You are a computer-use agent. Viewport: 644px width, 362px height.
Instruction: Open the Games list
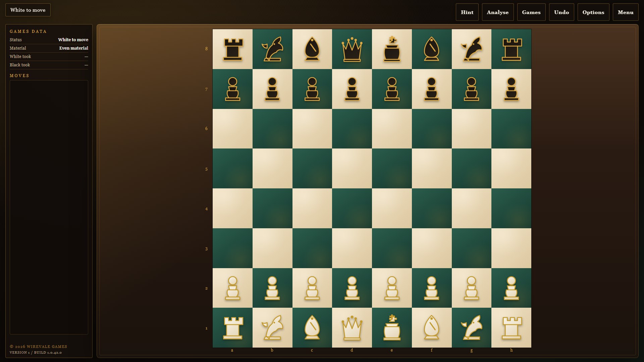(x=531, y=12)
